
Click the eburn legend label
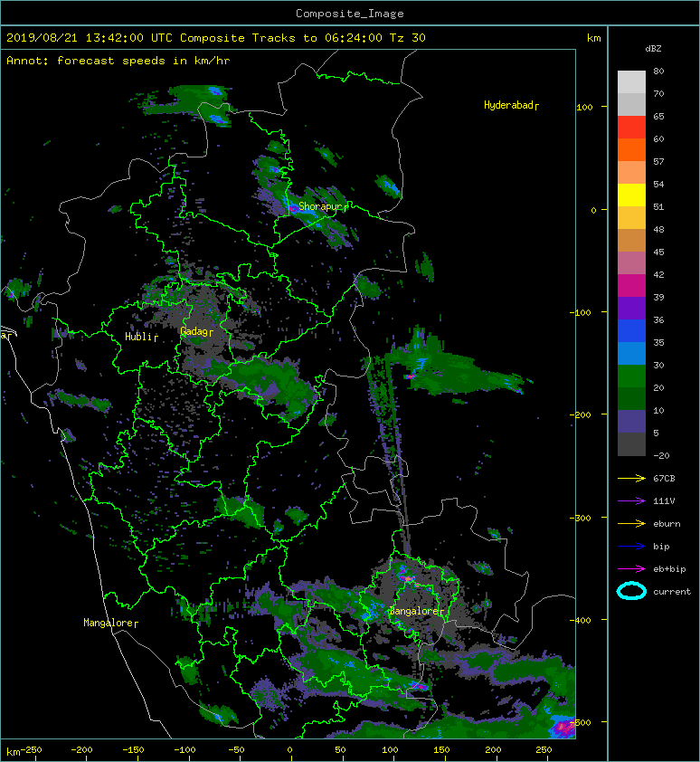coord(667,524)
